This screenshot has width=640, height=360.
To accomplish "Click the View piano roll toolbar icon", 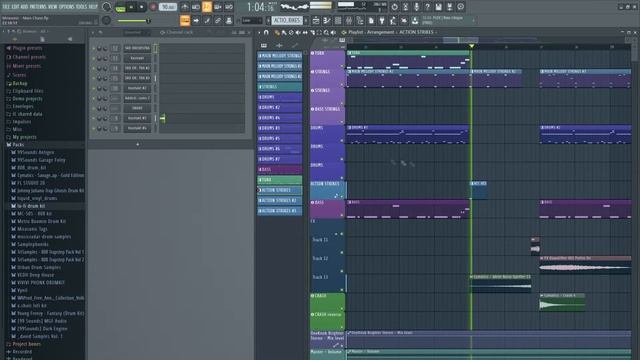I will (x=327, y=20).
